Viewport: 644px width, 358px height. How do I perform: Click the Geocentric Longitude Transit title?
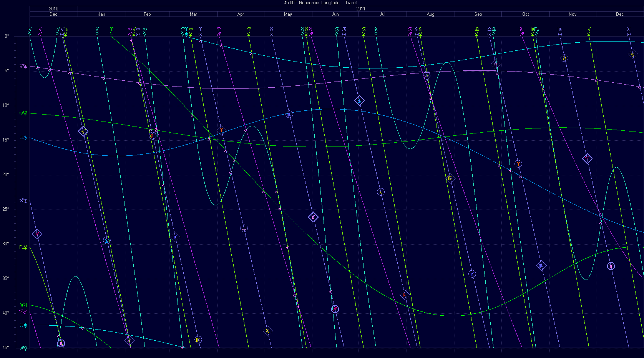tap(320, 3)
